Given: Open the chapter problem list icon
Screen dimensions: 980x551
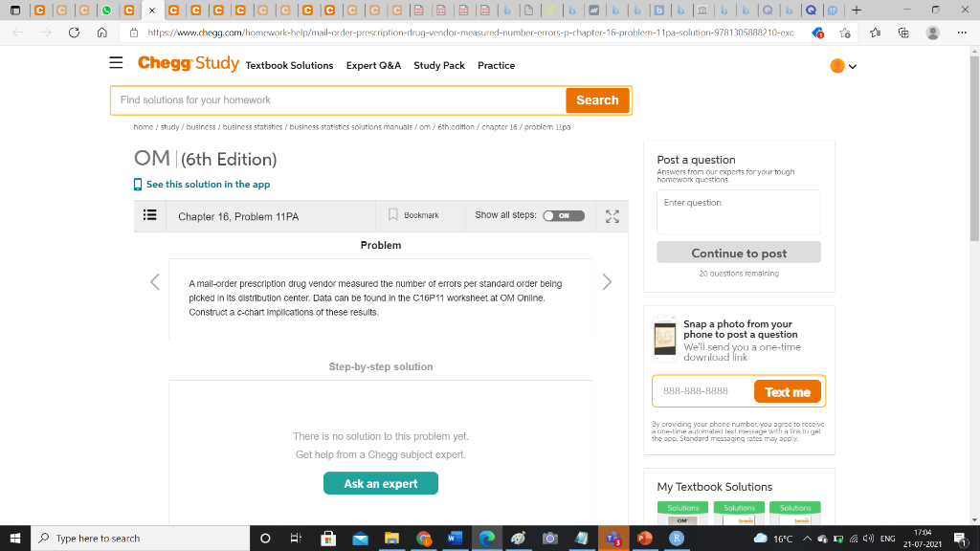Looking at the screenshot, I should (150, 215).
